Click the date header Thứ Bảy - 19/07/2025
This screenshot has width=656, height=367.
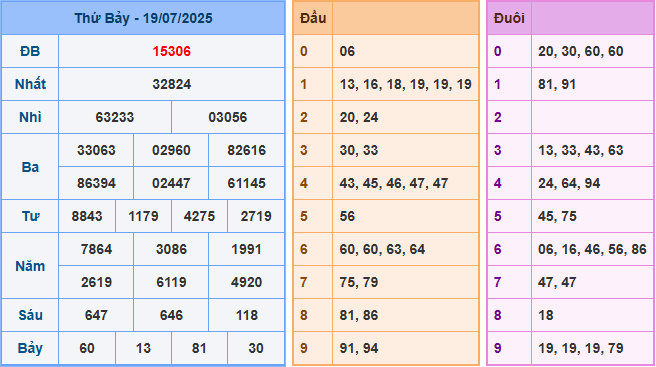click(x=144, y=18)
